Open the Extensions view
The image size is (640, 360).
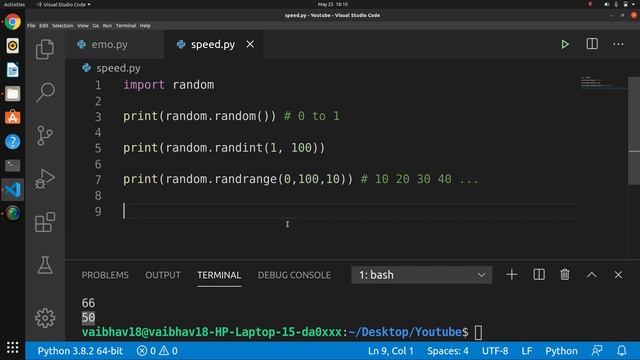coord(45,222)
